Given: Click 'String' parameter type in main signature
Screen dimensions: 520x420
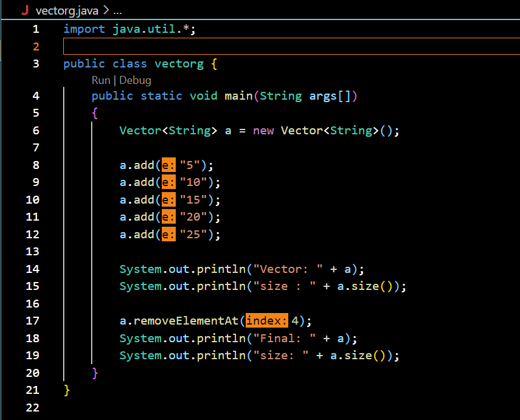Looking at the screenshot, I should click(x=280, y=96).
